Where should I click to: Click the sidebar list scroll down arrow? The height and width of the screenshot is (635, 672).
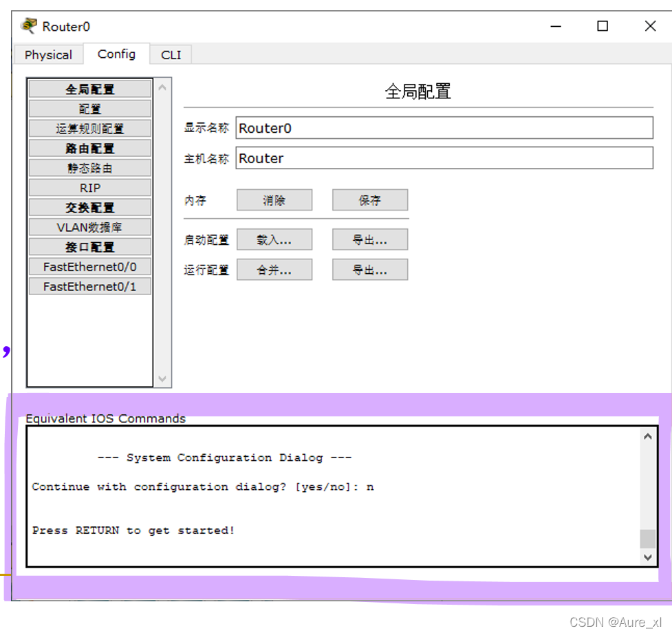pos(162,378)
